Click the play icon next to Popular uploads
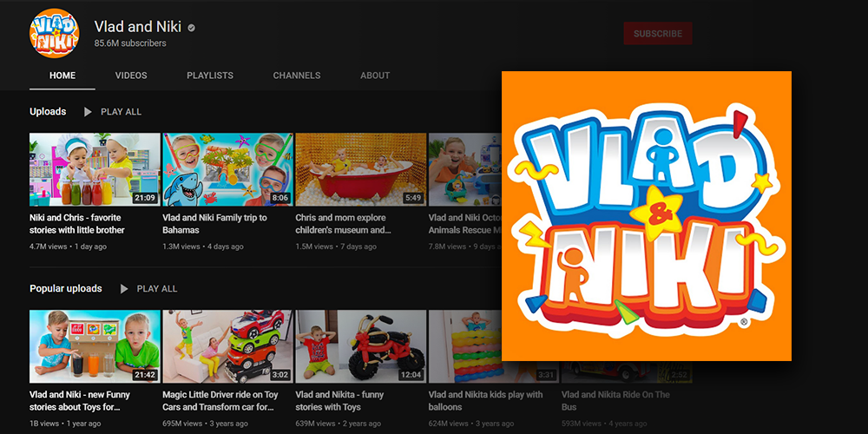This screenshot has height=434, width=868. pos(124,289)
